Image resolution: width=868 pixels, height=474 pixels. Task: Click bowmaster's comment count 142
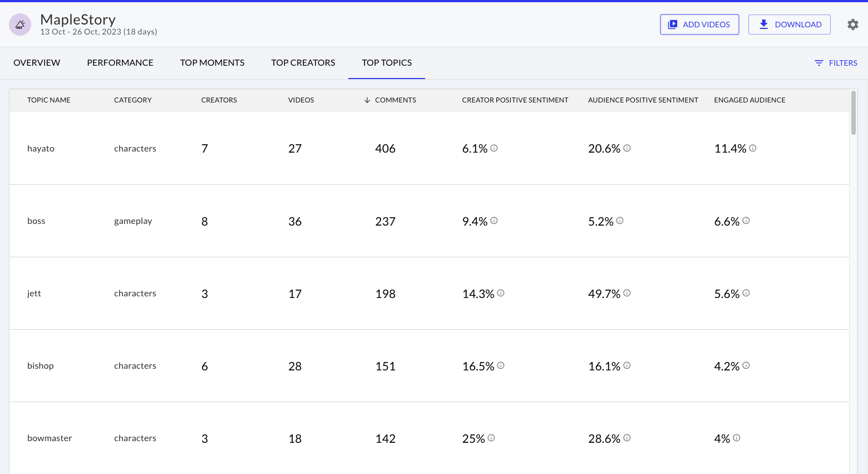pyautogui.click(x=385, y=438)
